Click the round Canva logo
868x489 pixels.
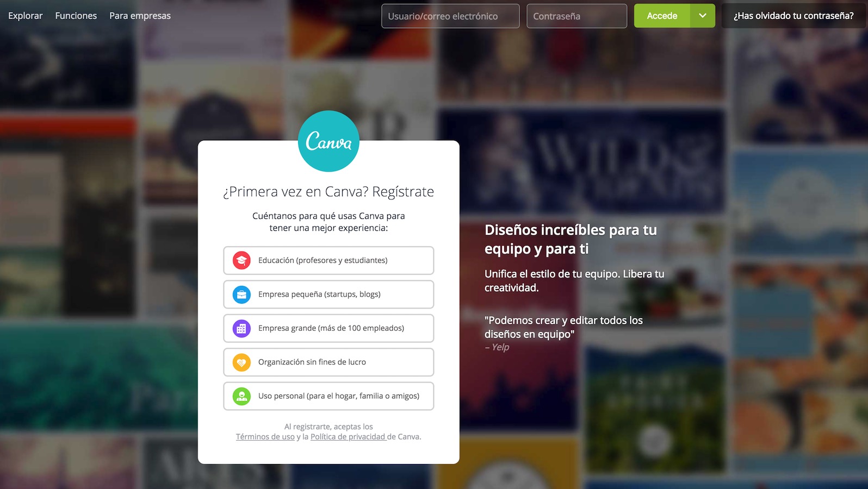[x=328, y=141]
